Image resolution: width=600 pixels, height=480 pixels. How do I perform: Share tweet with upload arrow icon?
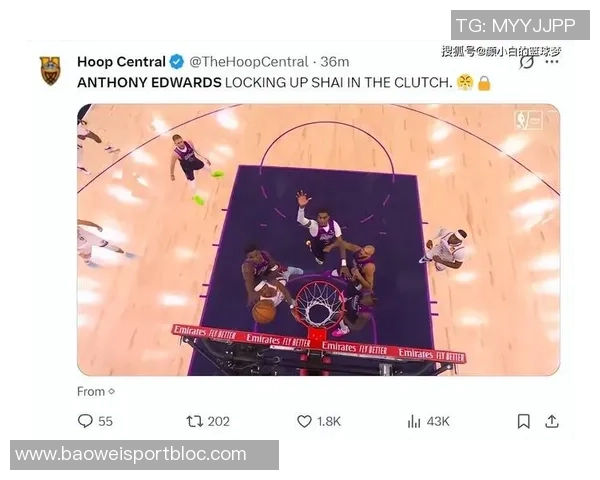click(551, 421)
